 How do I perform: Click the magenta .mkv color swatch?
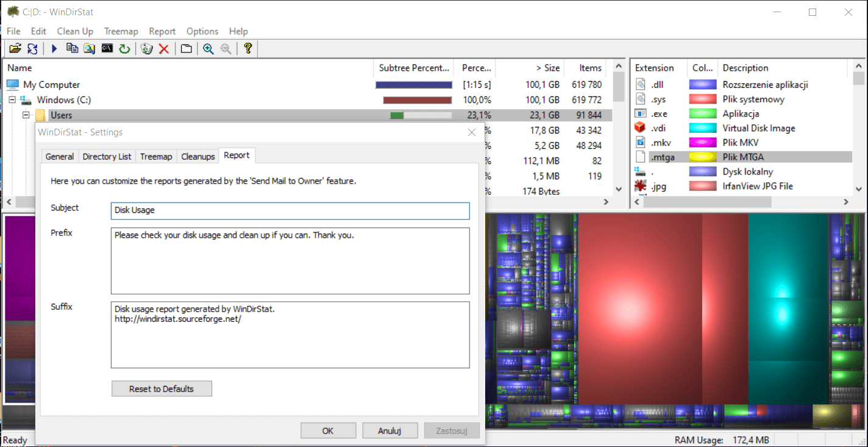703,143
